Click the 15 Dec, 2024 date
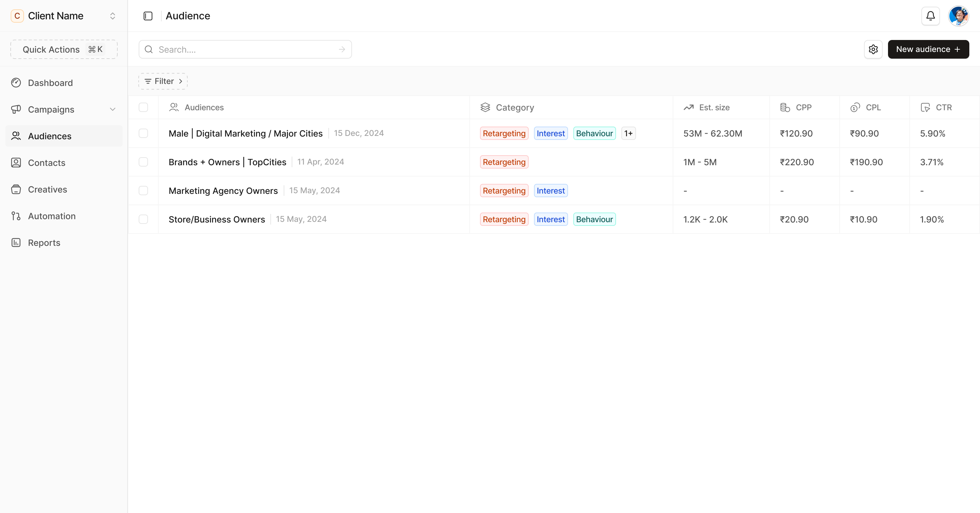This screenshot has width=980, height=513. [359, 133]
